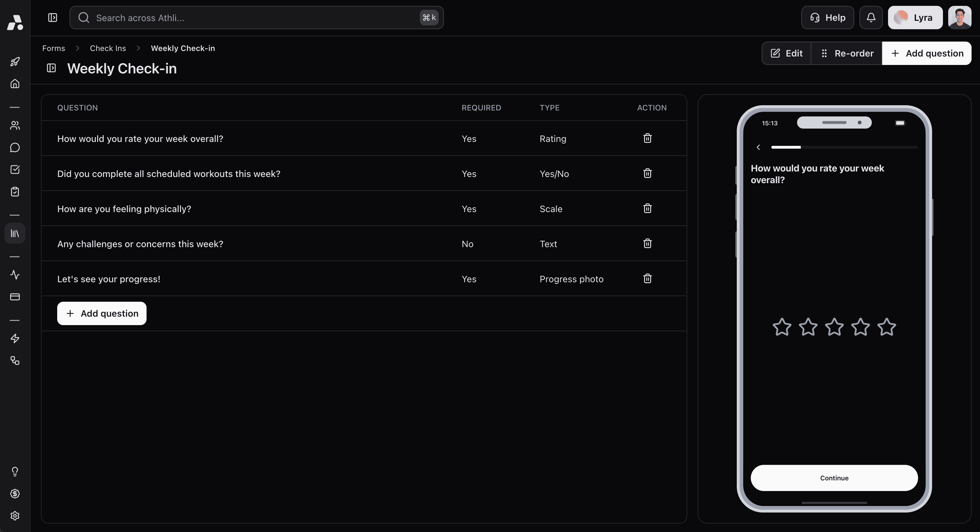Select the tasks checklist icon in sidebar
Image resolution: width=980 pixels, height=532 pixels.
(15, 170)
